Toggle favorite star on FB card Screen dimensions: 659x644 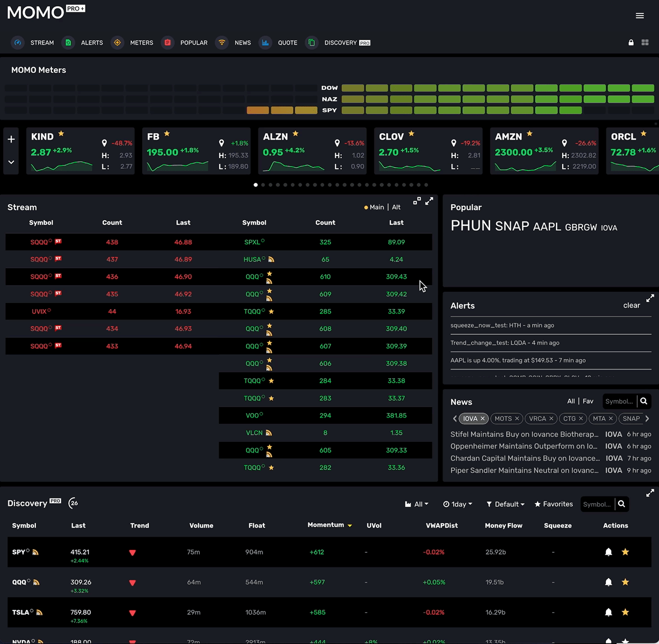coord(167,134)
